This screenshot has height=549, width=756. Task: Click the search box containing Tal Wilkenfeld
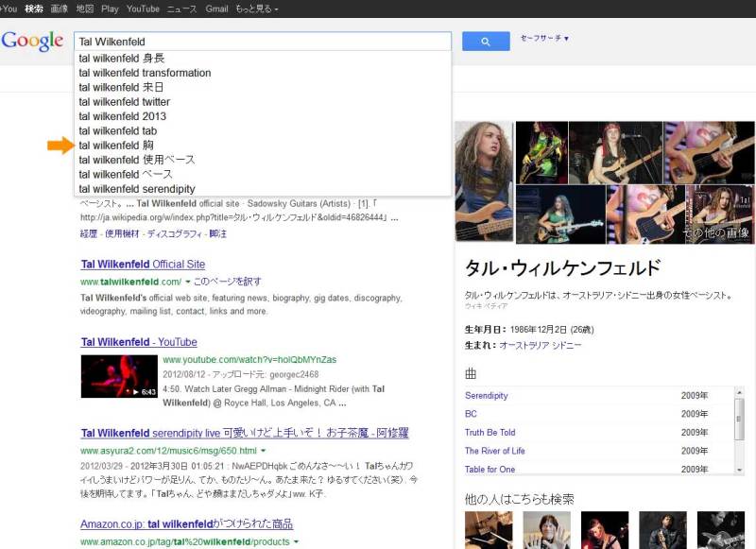coord(263,42)
